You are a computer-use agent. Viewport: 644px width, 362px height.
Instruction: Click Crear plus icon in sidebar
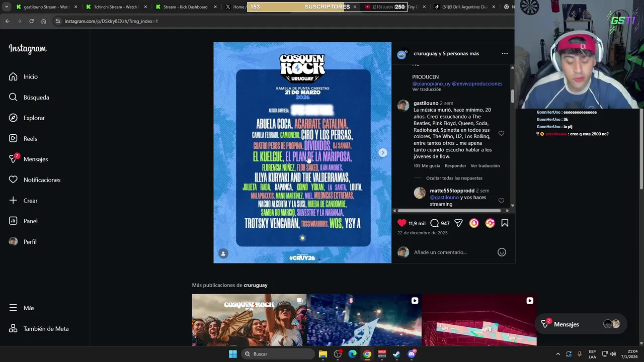pyautogui.click(x=13, y=200)
